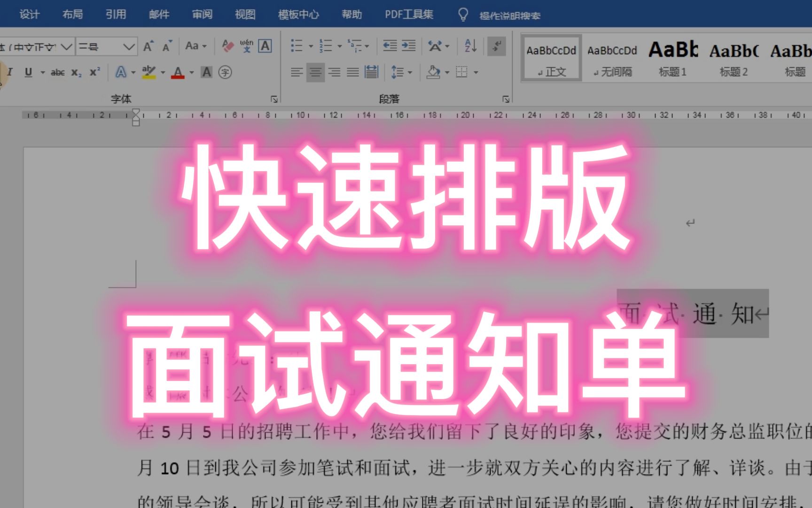Apply text effects glowing A icon
The height and width of the screenshot is (508, 812).
(x=121, y=72)
